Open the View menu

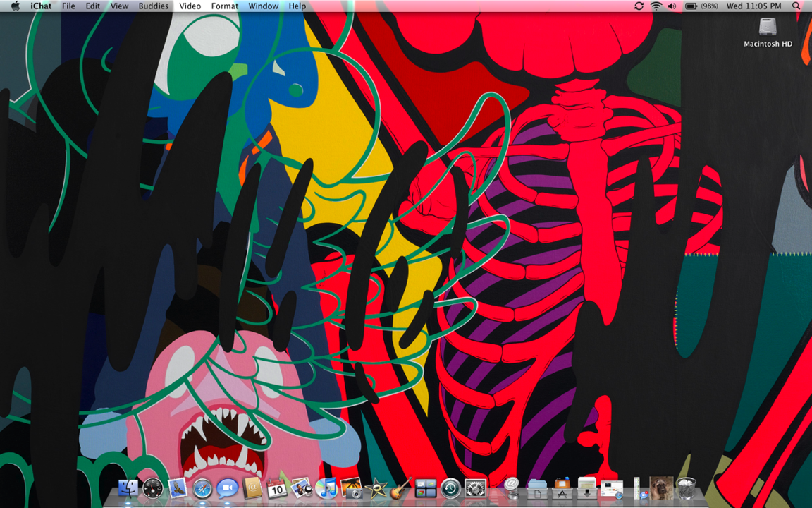click(119, 6)
